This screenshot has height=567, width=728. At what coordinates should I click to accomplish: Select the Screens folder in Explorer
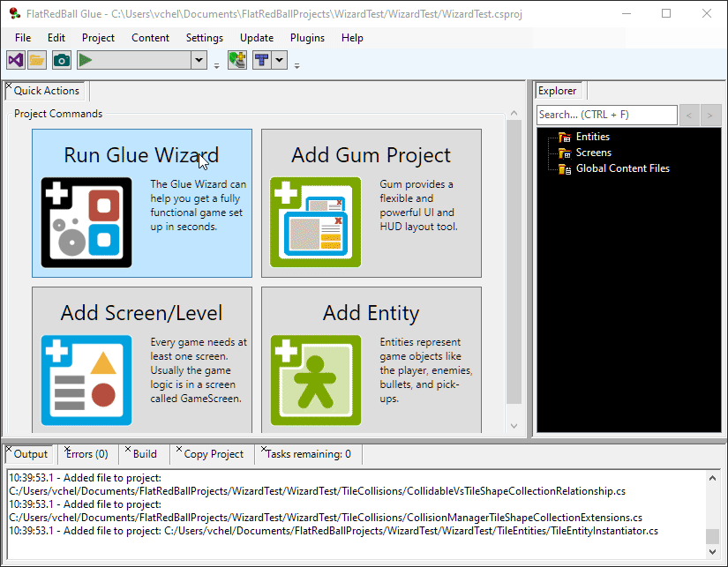(x=593, y=153)
